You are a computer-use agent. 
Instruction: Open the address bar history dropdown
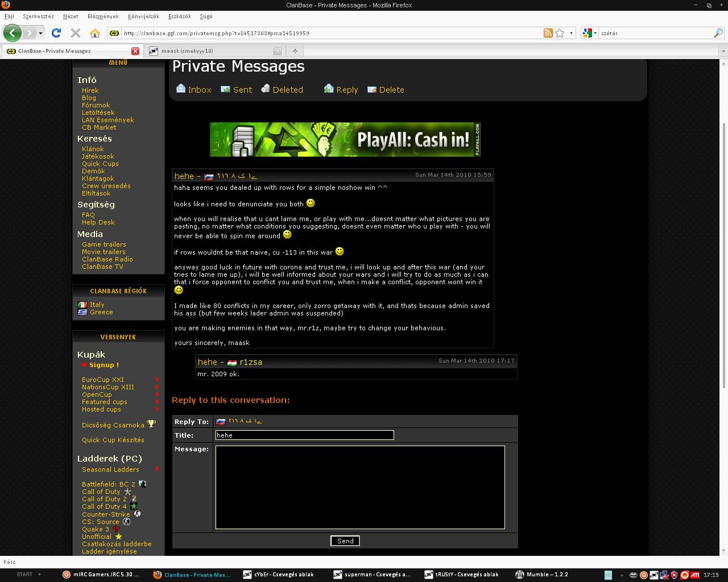tap(571, 33)
